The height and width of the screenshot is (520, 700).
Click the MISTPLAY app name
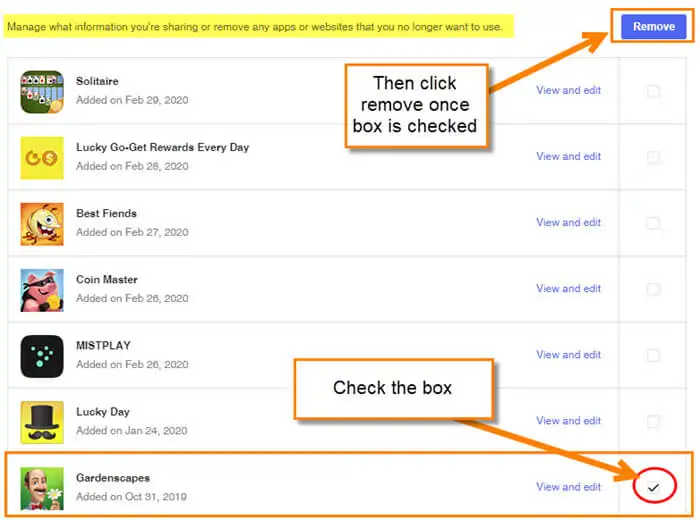(103, 345)
